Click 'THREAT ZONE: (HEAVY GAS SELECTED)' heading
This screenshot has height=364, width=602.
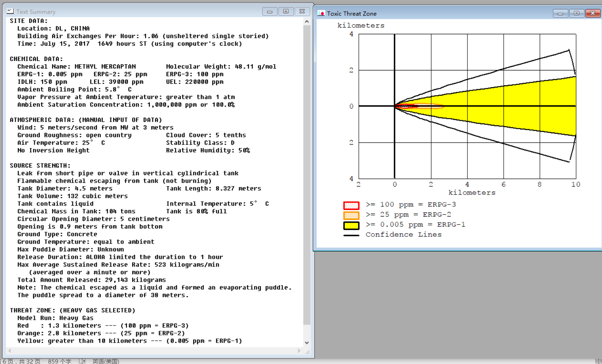(73, 310)
